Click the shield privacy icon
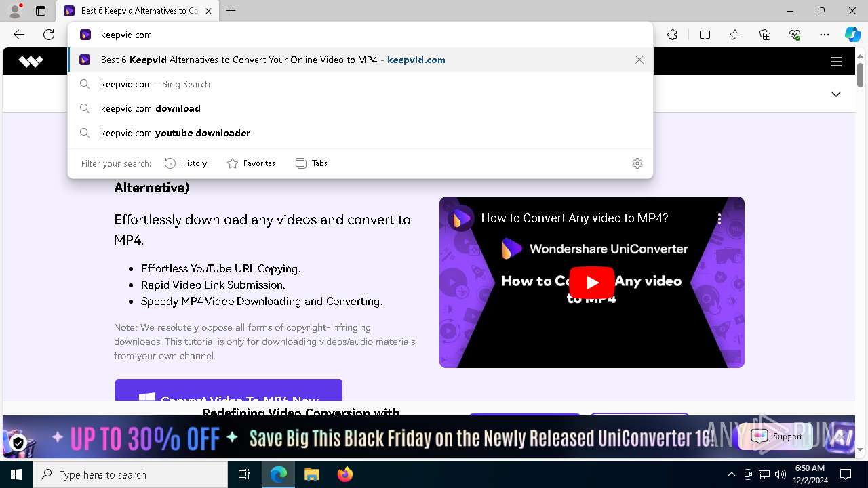The width and height of the screenshot is (868, 488). [x=18, y=443]
